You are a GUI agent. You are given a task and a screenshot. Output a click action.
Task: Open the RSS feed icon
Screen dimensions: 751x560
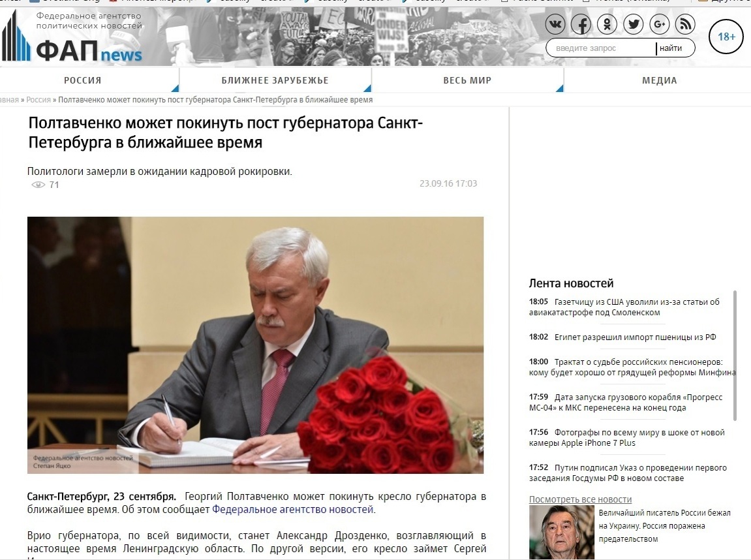click(x=685, y=24)
